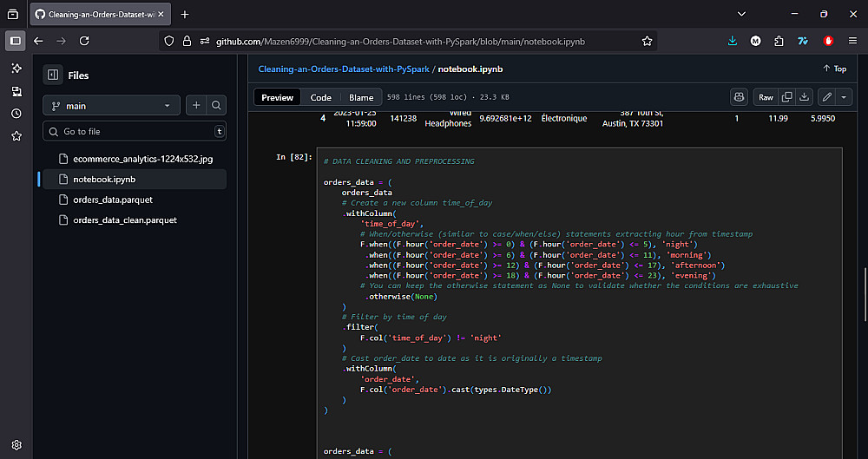Jump to Top of the file
The width and height of the screenshot is (868, 459).
point(834,69)
